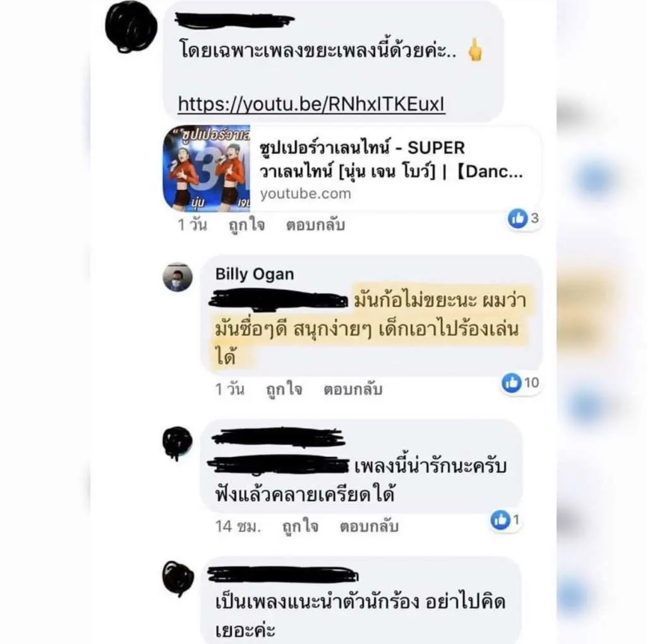This screenshot has height=644, width=647.
Task: Open the ซูปเปอร์วาเลนไทน์ YouTube preview thumbnail
Action: [207, 168]
